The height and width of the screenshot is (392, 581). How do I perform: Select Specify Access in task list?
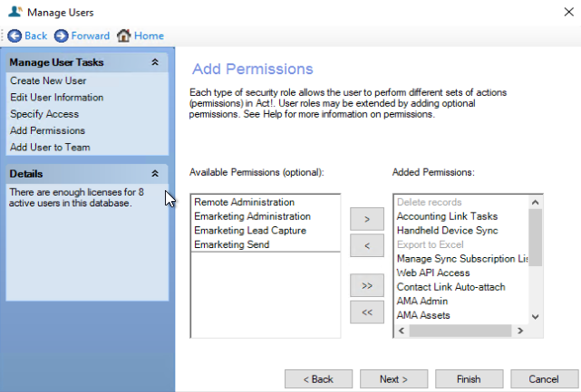pyautogui.click(x=44, y=114)
